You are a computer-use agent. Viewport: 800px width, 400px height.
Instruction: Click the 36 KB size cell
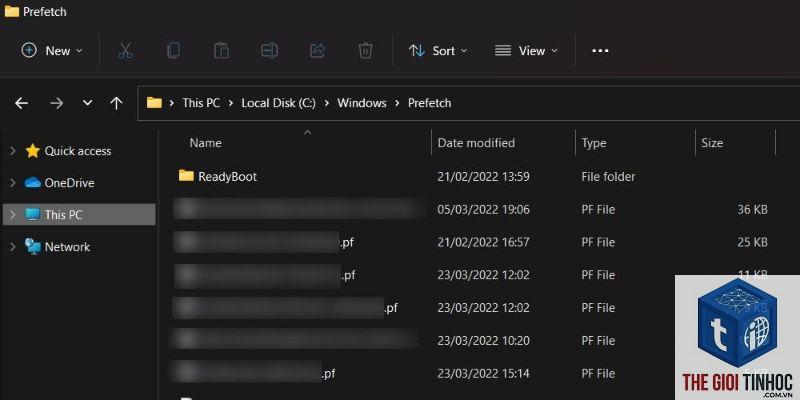(x=753, y=210)
